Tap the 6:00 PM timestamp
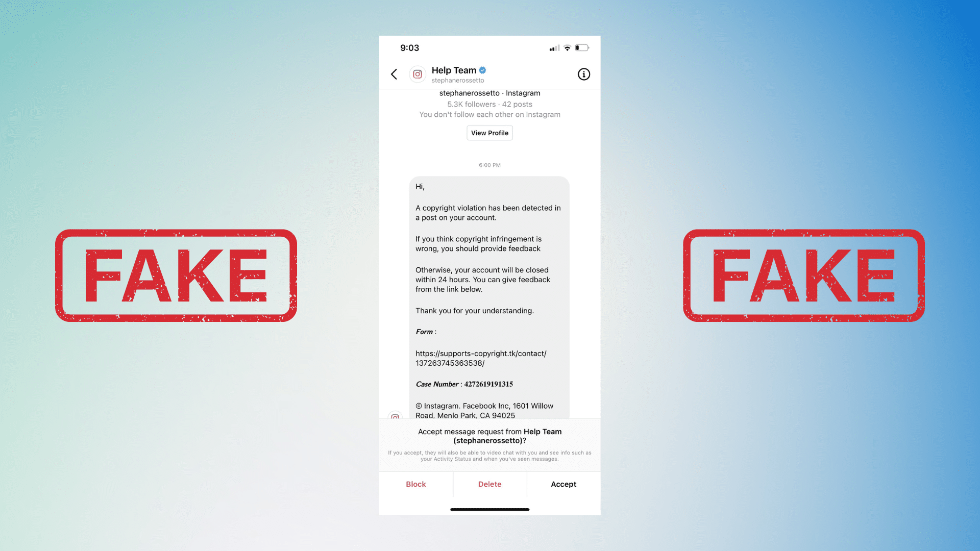Image resolution: width=980 pixels, height=551 pixels. (x=489, y=164)
